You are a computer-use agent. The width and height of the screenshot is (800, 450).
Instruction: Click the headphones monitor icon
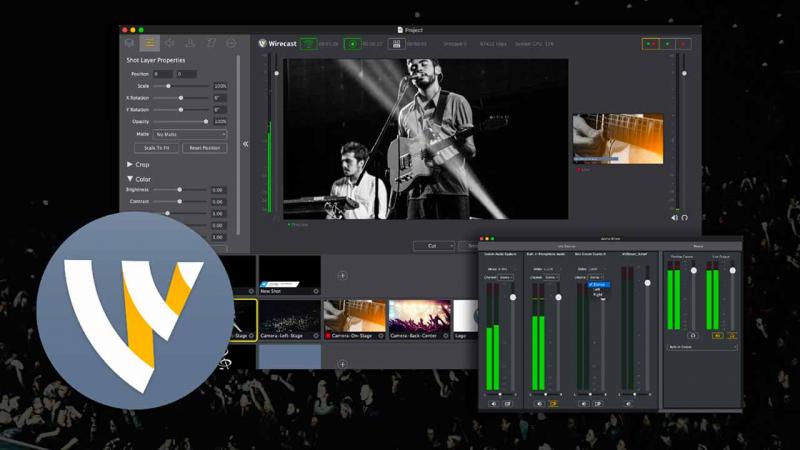tap(685, 217)
